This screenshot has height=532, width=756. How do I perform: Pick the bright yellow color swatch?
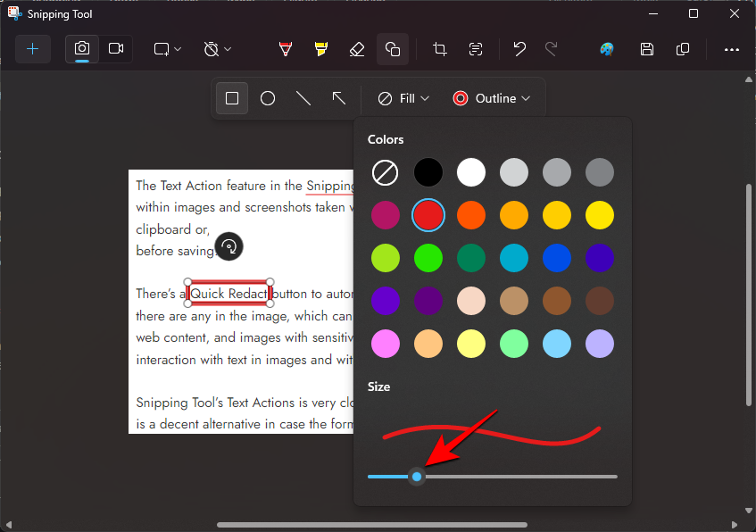pos(600,215)
